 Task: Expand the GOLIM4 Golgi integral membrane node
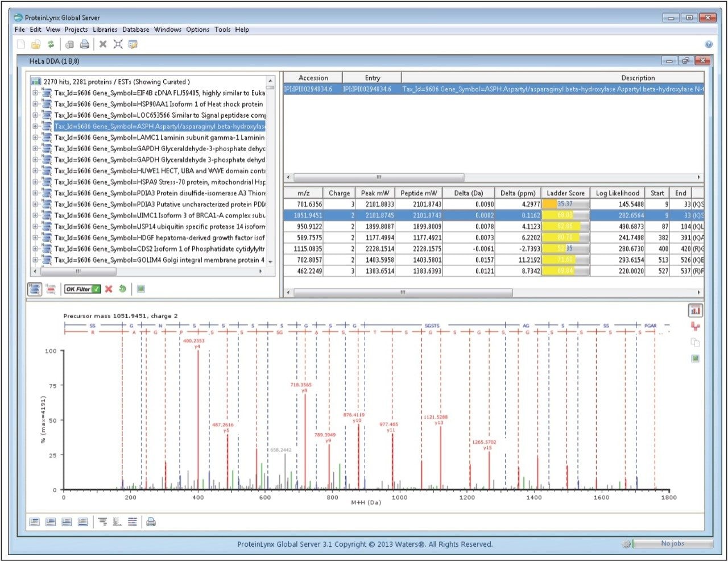click(35, 260)
